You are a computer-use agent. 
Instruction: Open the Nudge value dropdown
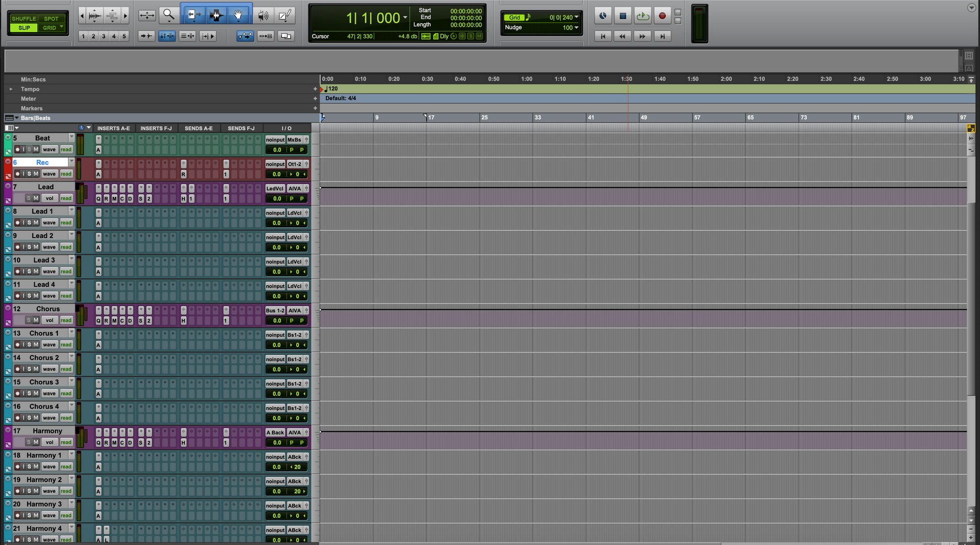point(577,27)
